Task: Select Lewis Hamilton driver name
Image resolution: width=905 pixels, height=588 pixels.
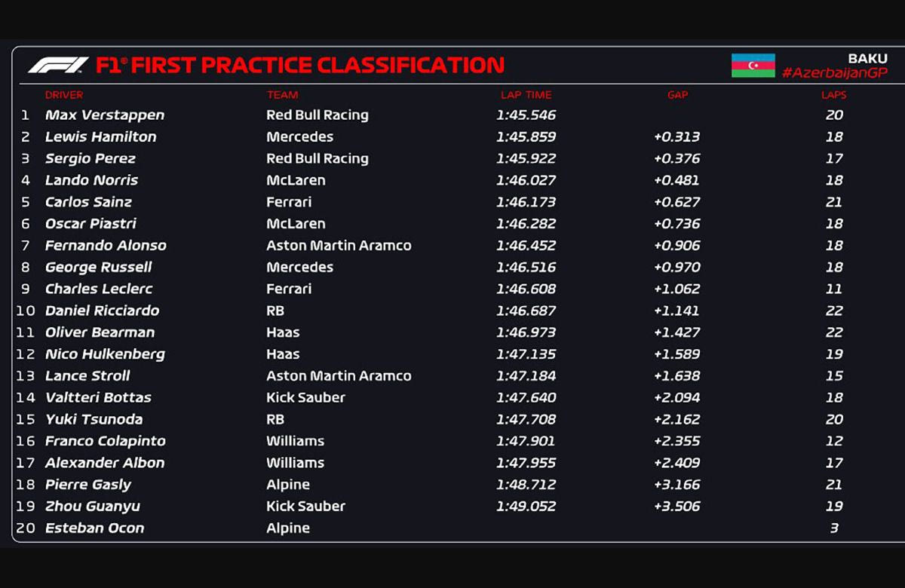Action: click(100, 137)
